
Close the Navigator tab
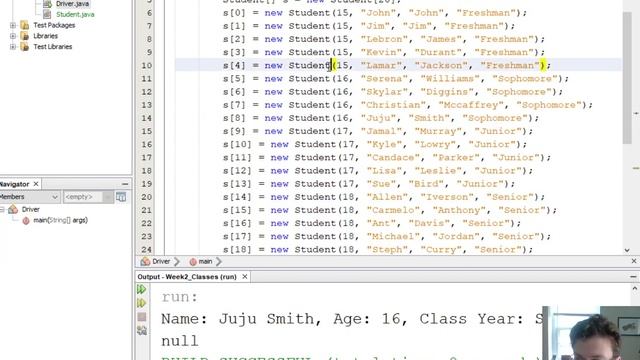[36, 184]
